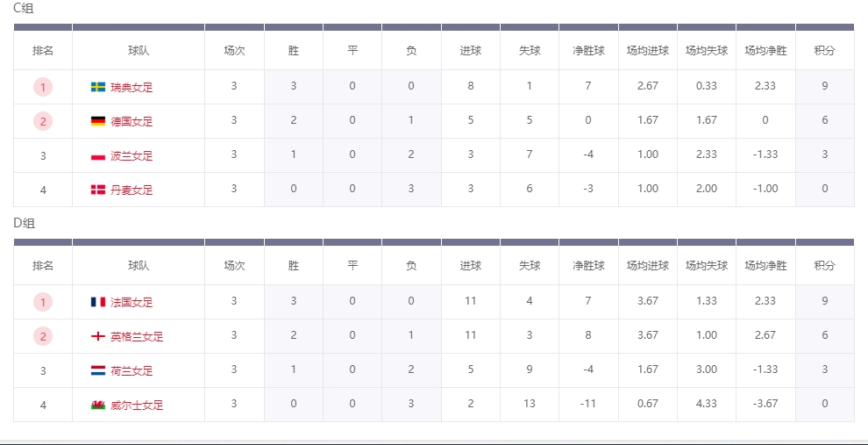This screenshot has height=445, width=868.
Task: Open the 英格兰女足 team link
Action: (x=137, y=336)
